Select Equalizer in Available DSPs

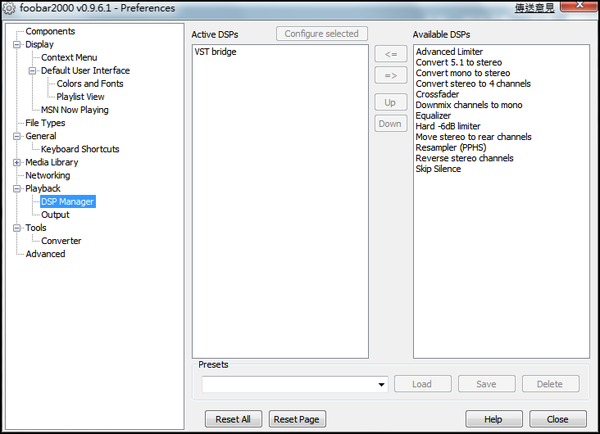click(x=433, y=116)
